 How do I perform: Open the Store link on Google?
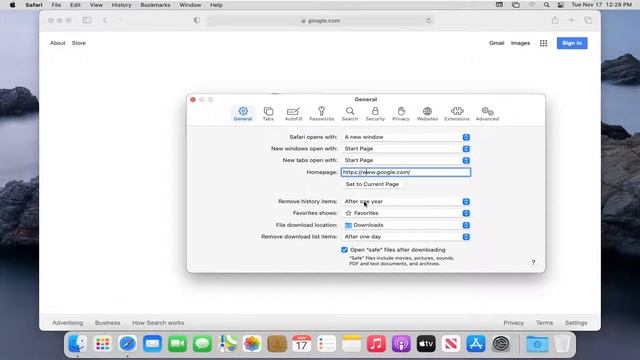point(79,43)
